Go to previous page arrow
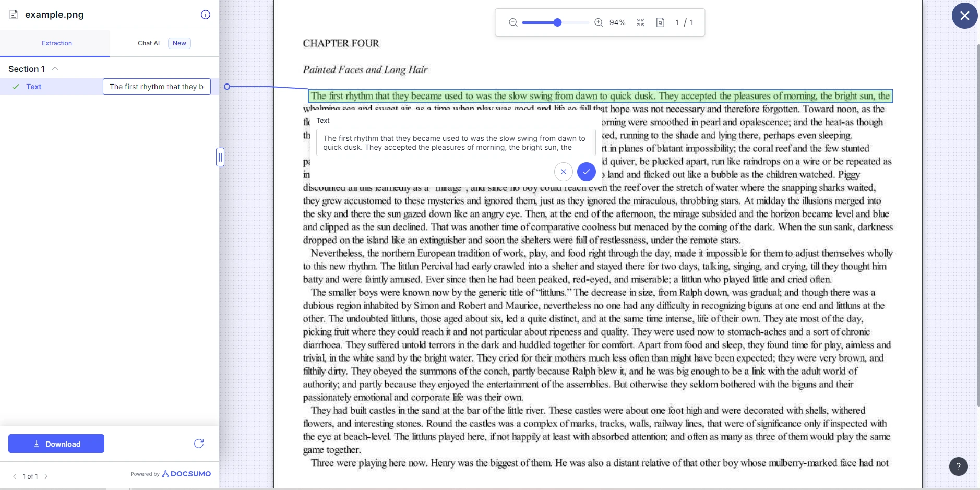Viewport: 980px width, 490px height. click(x=15, y=476)
